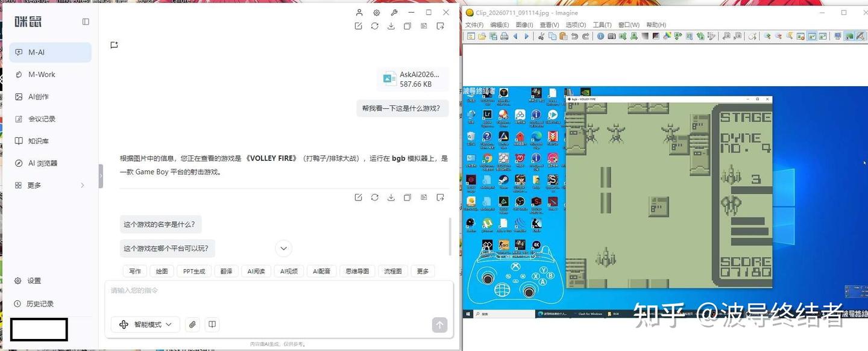Open 文件(F) menu in Imagine
The height and width of the screenshot is (351, 868).
[x=474, y=25]
